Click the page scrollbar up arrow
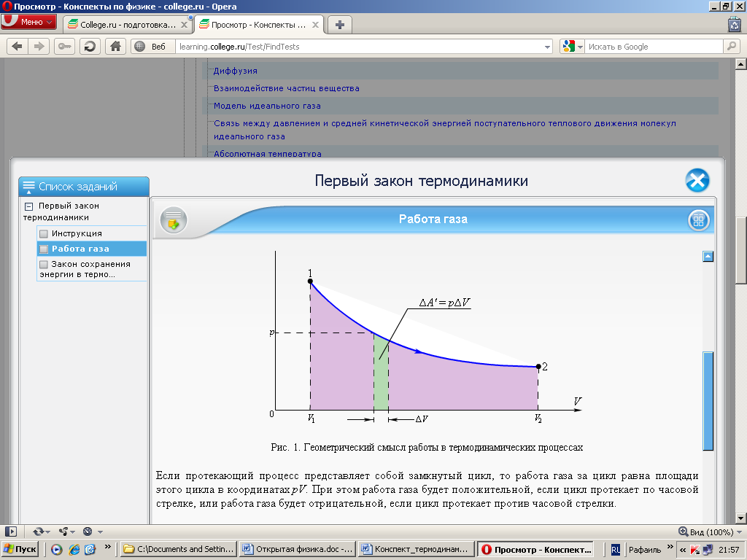Screen dimensions: 747x560 [741, 64]
